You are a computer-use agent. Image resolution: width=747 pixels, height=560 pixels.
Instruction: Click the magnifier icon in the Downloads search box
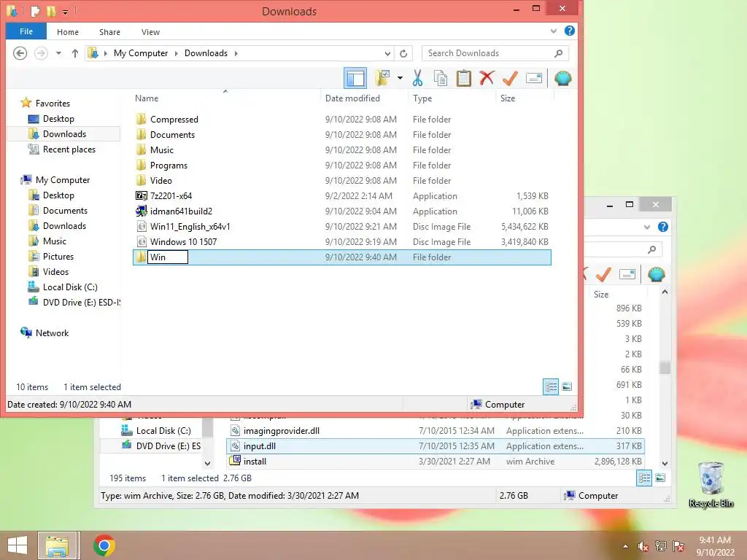558,53
